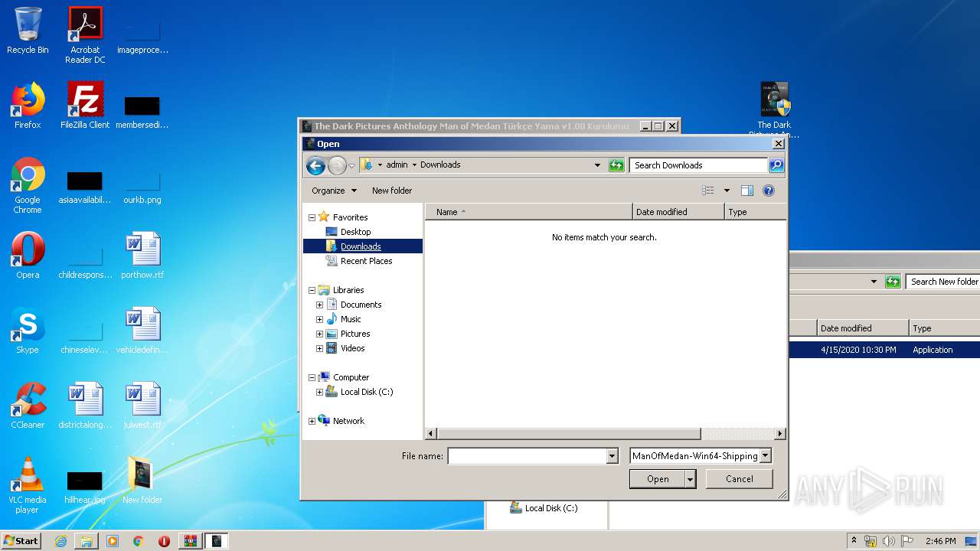Open Internet Explorer from the taskbar
Viewport: 980px width, 551px height.
tap(60, 541)
